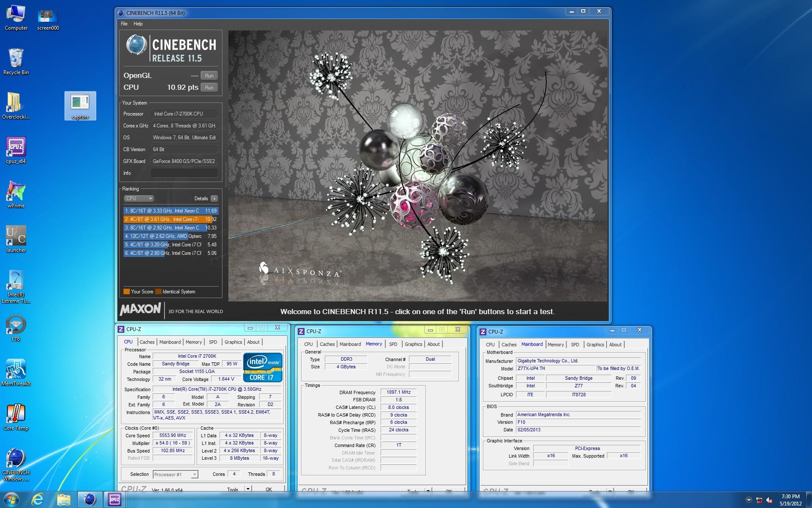Open the Recycle Bin

16,62
